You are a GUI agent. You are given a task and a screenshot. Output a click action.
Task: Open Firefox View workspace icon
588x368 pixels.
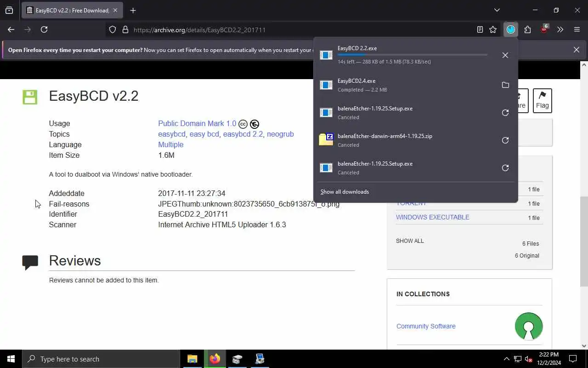(x=9, y=10)
